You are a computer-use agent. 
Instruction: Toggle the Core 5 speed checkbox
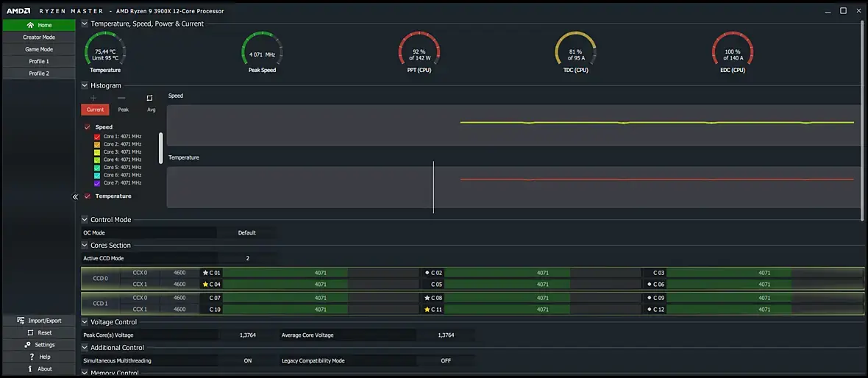click(x=97, y=167)
